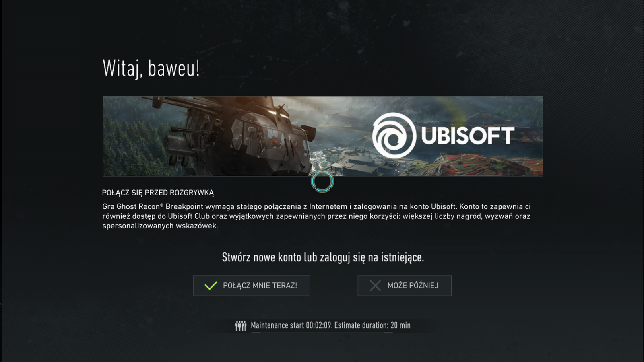Click the maintenance start notice text

pos(330,325)
